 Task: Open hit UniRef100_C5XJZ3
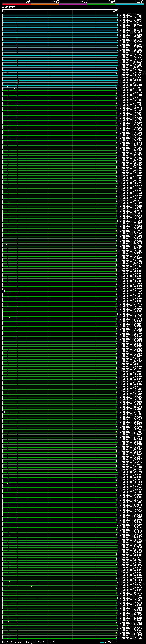point(131,22)
